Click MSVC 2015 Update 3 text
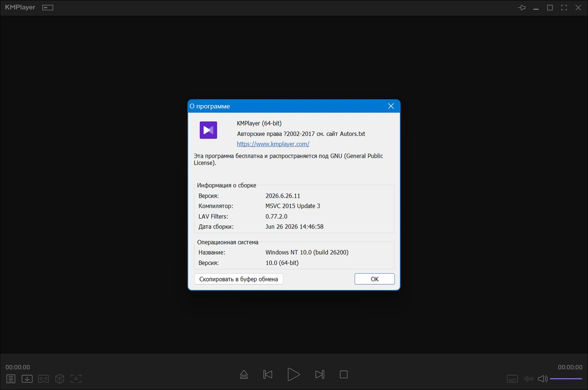Screen dimensions: 588x390 [x=293, y=206]
